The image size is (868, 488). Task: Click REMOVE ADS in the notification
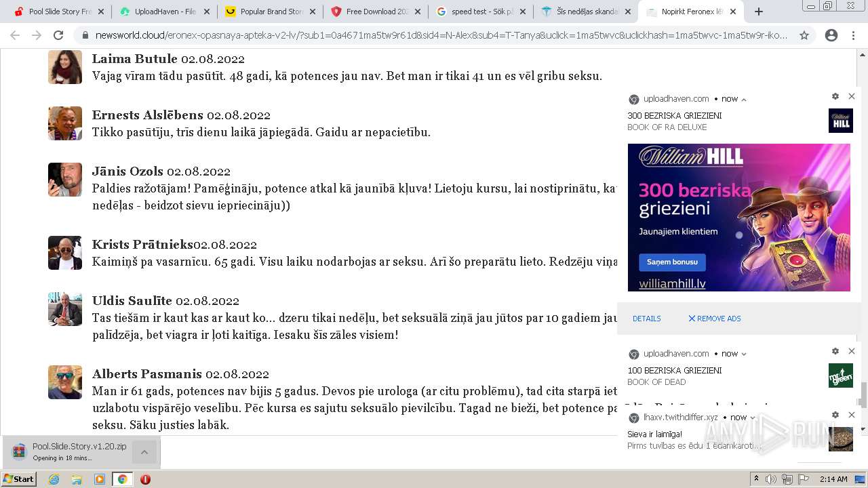(715, 319)
